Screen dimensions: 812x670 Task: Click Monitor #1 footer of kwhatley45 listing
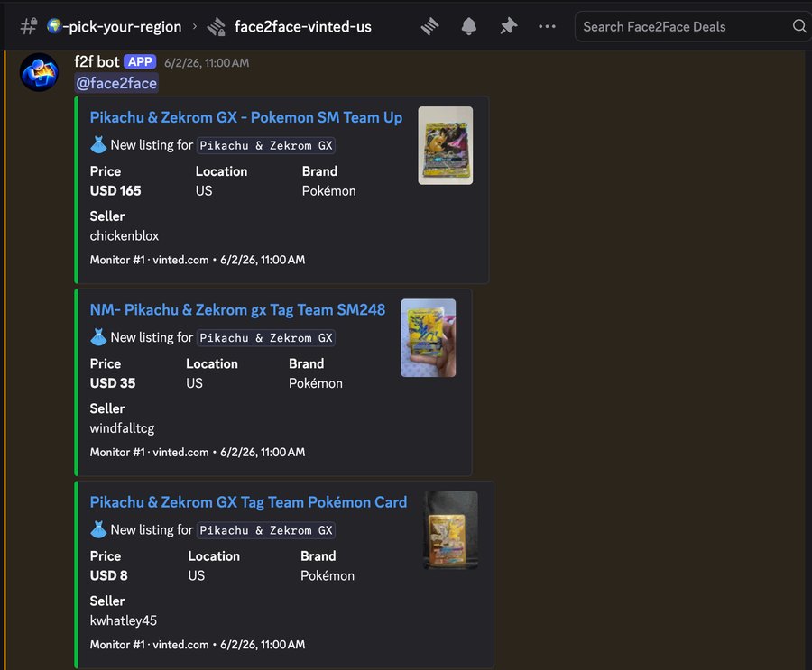pos(198,645)
